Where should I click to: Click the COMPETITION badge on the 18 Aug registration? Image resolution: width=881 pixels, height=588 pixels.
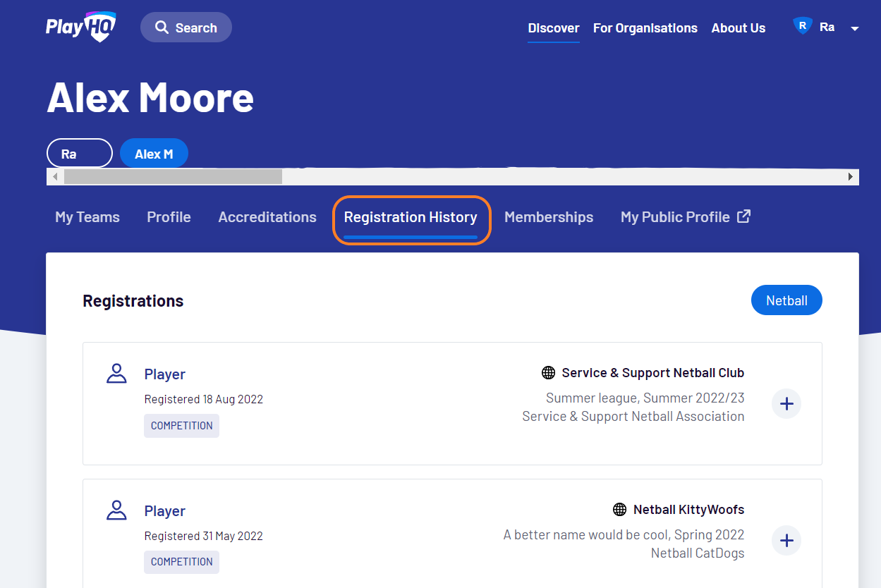coord(181,425)
